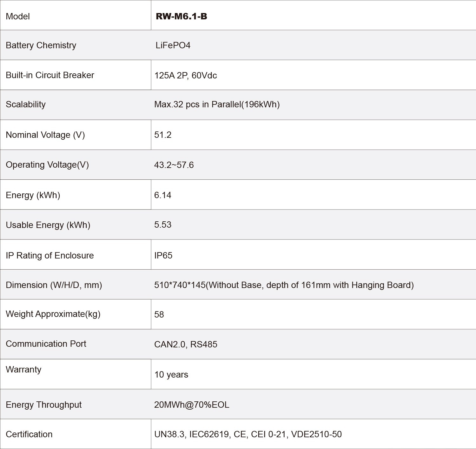Select the Energy Throughput label
Viewport: 476px width, 449px height.
[43, 405]
